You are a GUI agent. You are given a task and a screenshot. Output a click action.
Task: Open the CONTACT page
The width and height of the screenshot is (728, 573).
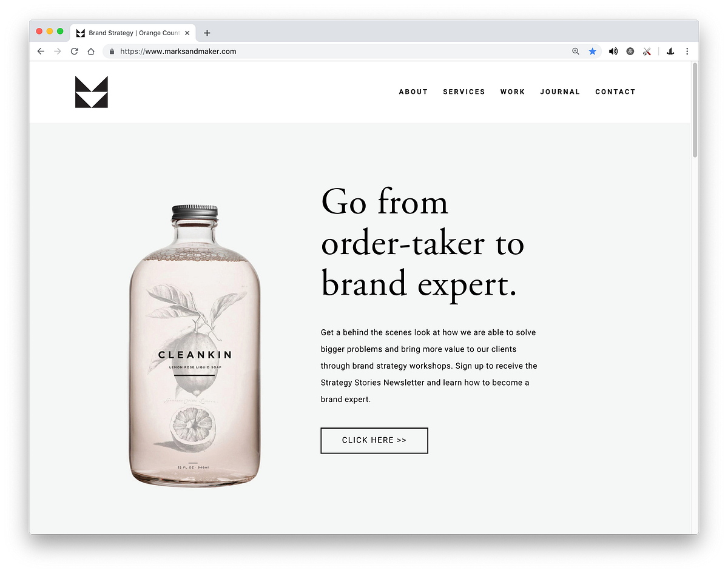pyautogui.click(x=615, y=92)
